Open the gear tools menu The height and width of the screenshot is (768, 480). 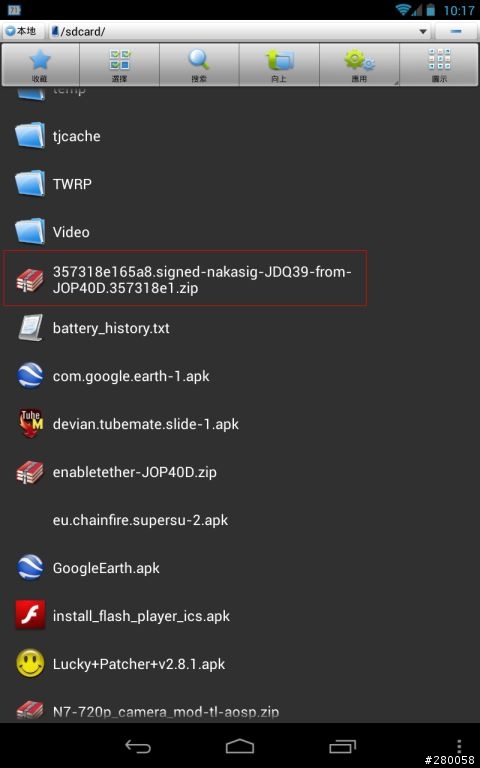(x=359, y=65)
